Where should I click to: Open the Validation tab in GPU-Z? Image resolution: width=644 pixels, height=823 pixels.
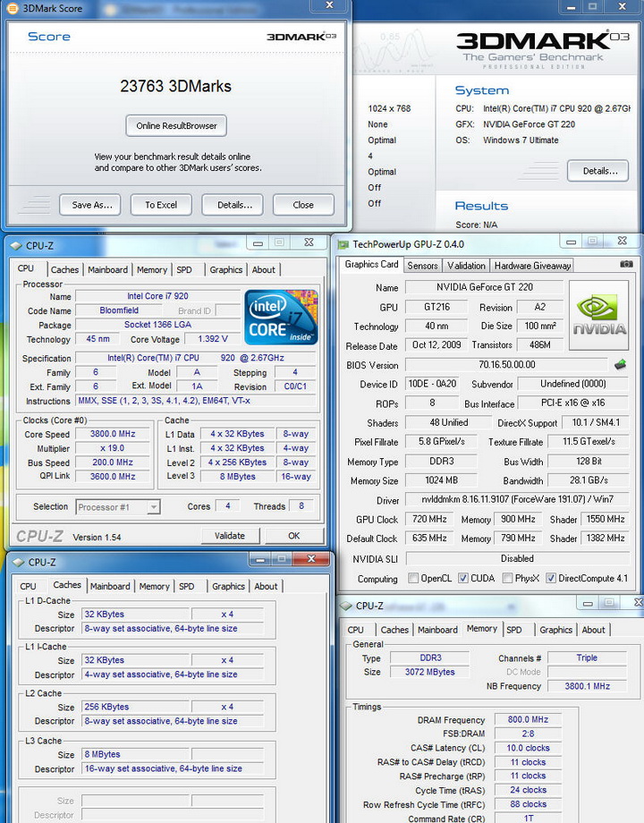(466, 266)
